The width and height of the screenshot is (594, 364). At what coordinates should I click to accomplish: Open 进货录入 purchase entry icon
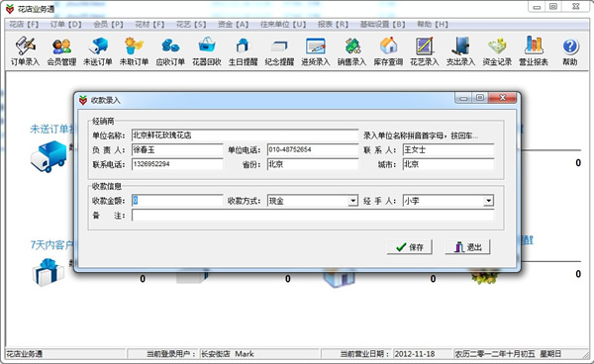(316, 51)
